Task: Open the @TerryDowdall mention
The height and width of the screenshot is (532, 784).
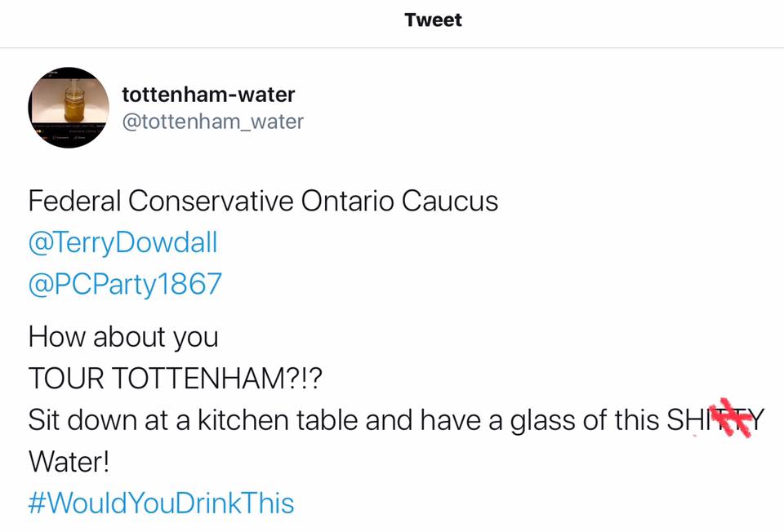Action: (123, 243)
